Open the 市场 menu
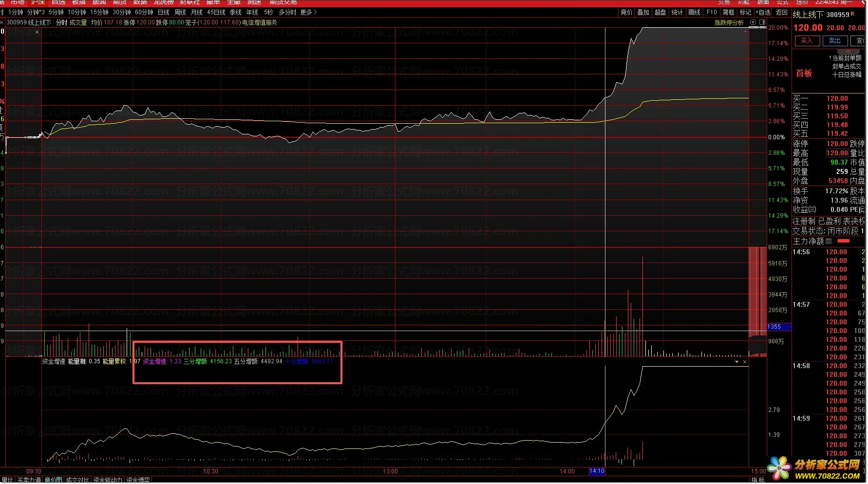The width and height of the screenshot is (868, 484). click(18, 2)
